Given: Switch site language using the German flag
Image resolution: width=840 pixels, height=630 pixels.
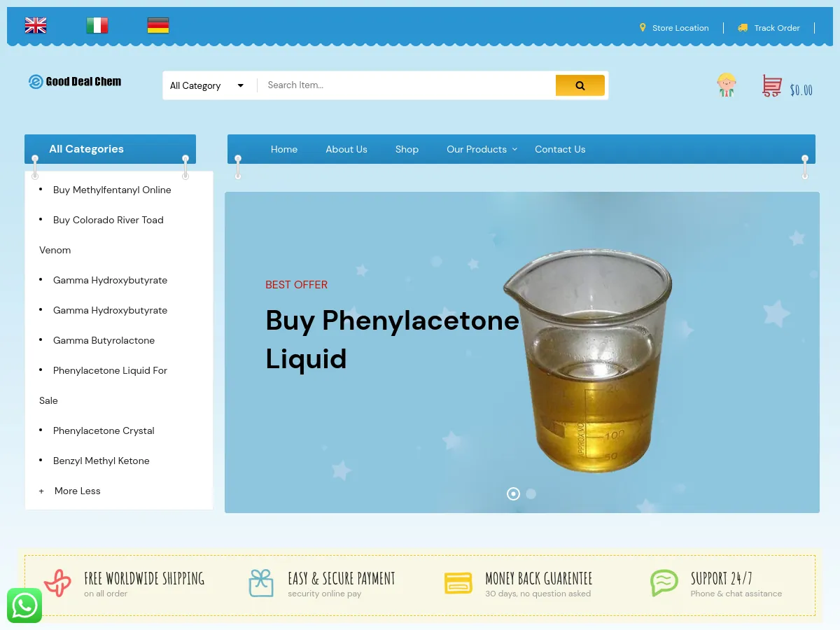Looking at the screenshot, I should [x=158, y=24].
